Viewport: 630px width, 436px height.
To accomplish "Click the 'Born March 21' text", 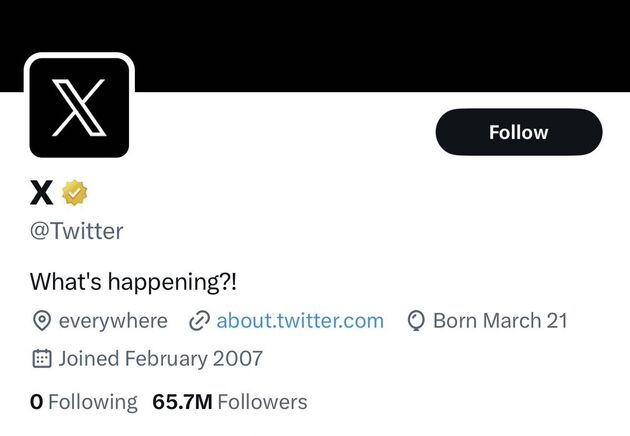I will pos(500,321).
